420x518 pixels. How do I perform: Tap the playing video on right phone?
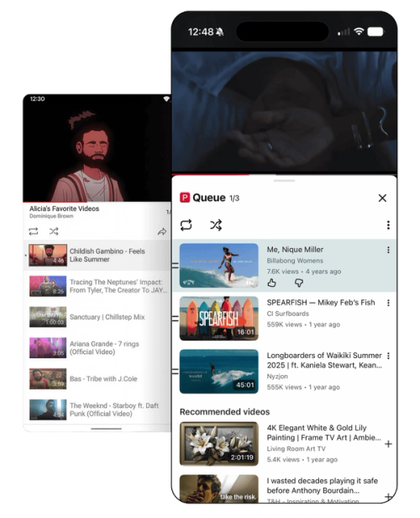[x=284, y=111]
